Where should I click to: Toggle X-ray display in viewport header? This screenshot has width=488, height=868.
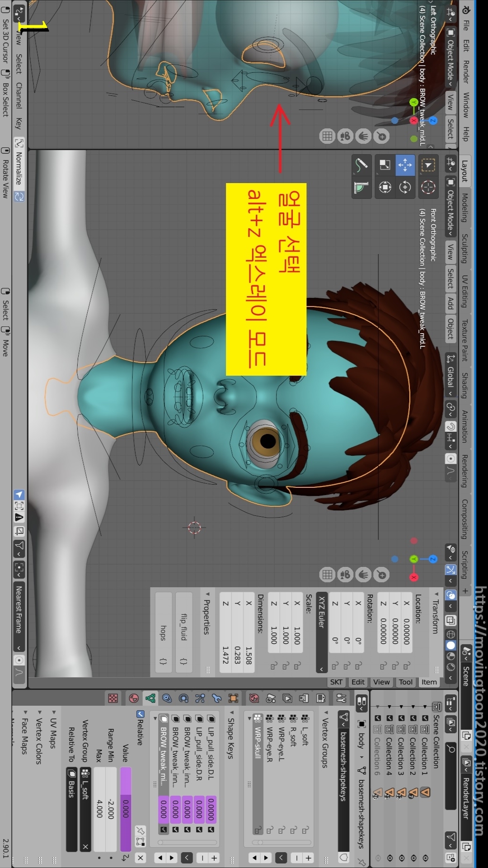pyautogui.click(x=450, y=620)
